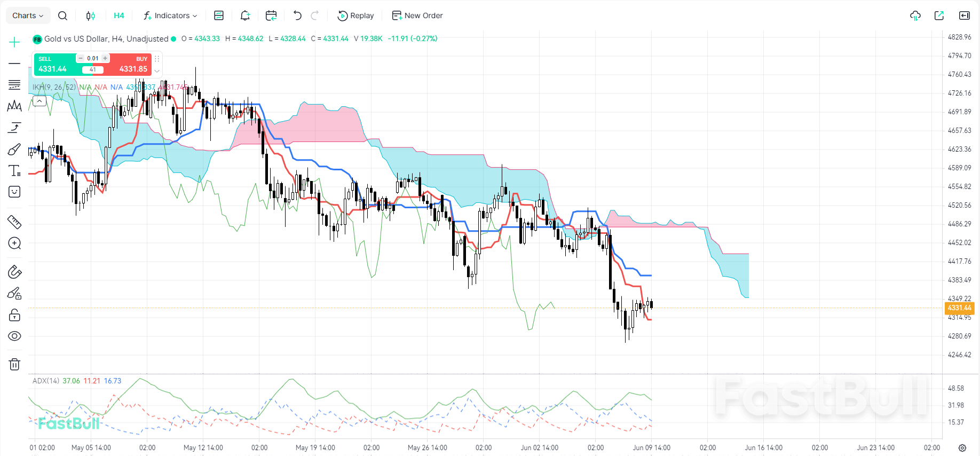Toggle lock all drawings
This screenshot has width=980, height=456.
pos(14,315)
